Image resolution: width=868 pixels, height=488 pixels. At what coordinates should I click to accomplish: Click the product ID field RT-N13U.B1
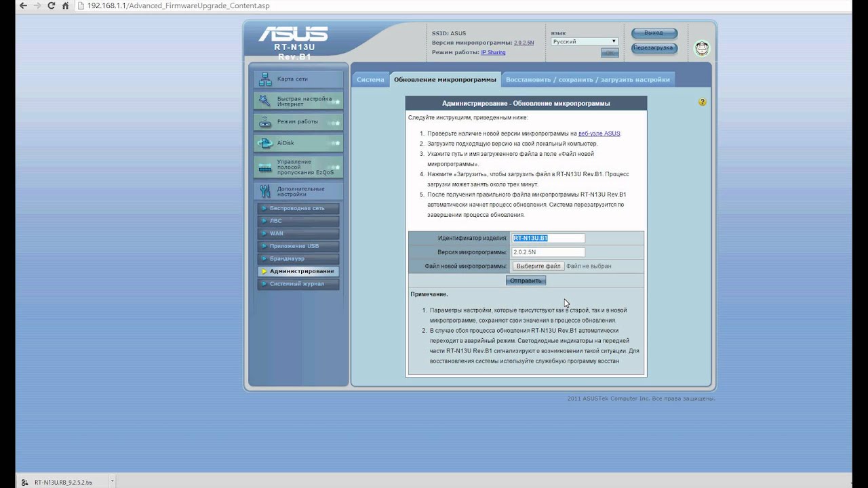549,238
